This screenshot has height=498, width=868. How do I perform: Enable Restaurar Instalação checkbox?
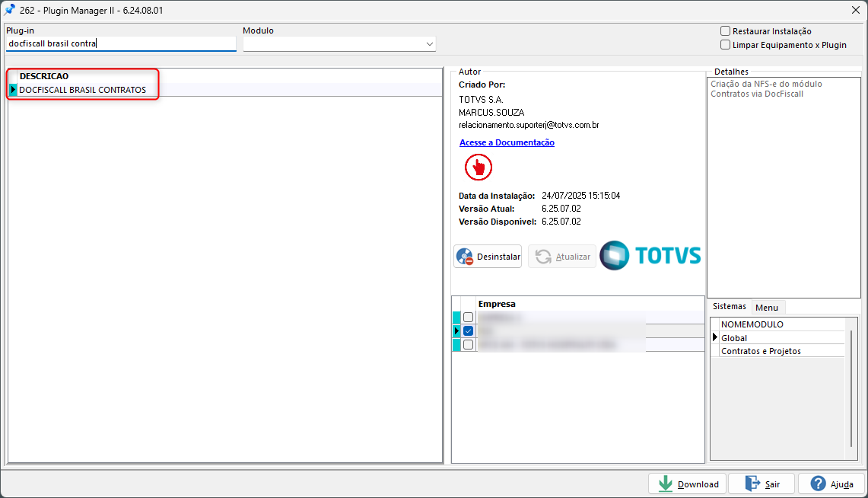pos(725,31)
